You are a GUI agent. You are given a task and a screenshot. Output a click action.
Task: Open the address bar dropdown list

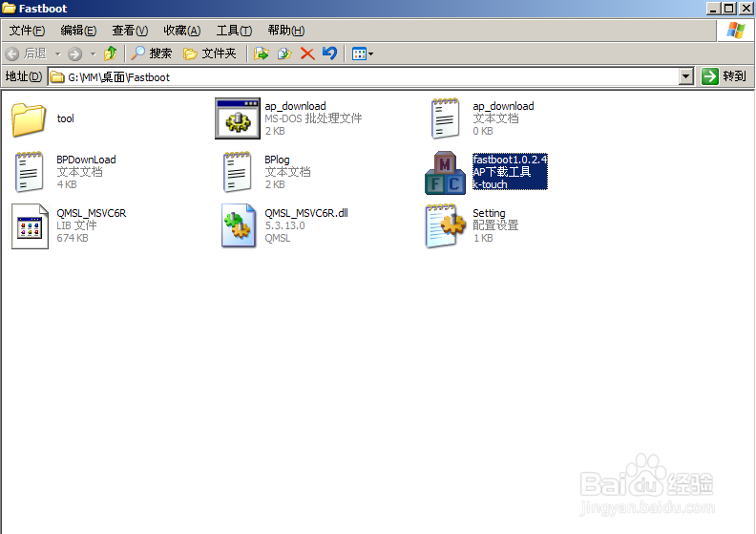pos(685,76)
